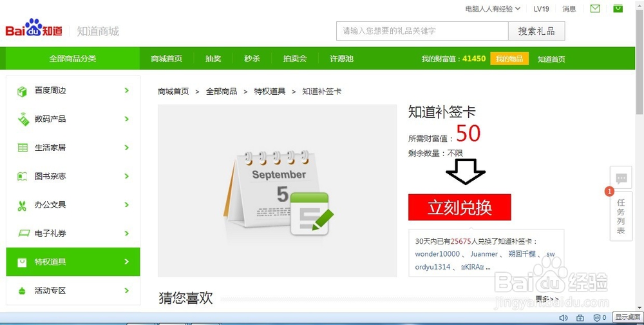Click the 特权道具 bag icon
This screenshot has width=644, height=325.
coord(22,262)
